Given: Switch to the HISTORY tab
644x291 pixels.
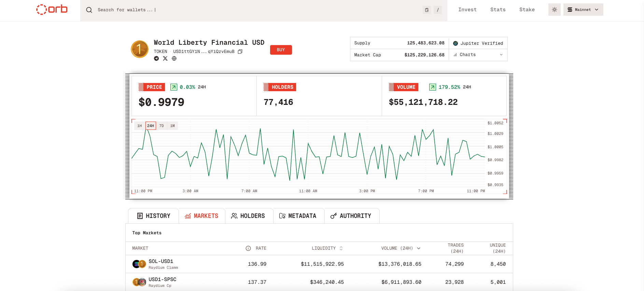Looking at the screenshot, I should coord(153,216).
